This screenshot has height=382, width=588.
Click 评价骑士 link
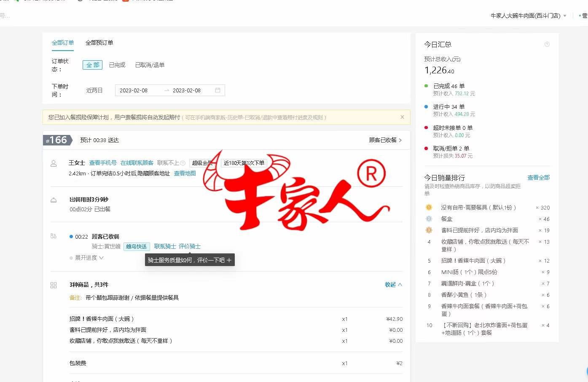point(190,246)
